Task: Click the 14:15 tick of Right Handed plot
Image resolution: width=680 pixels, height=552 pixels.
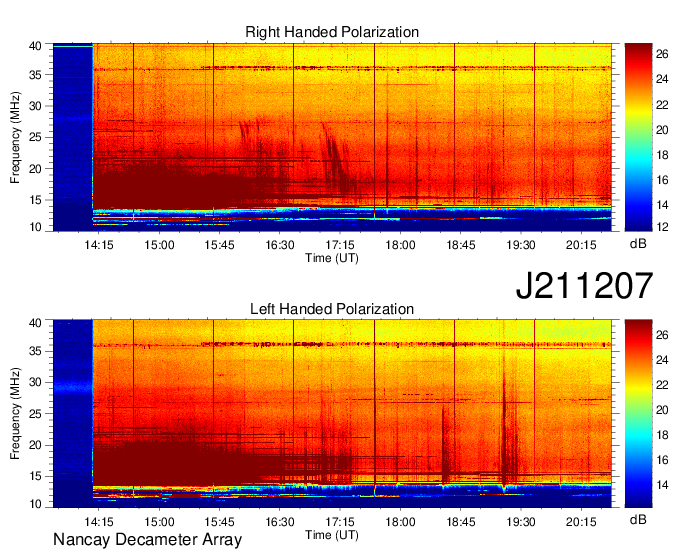Action: click(x=99, y=245)
